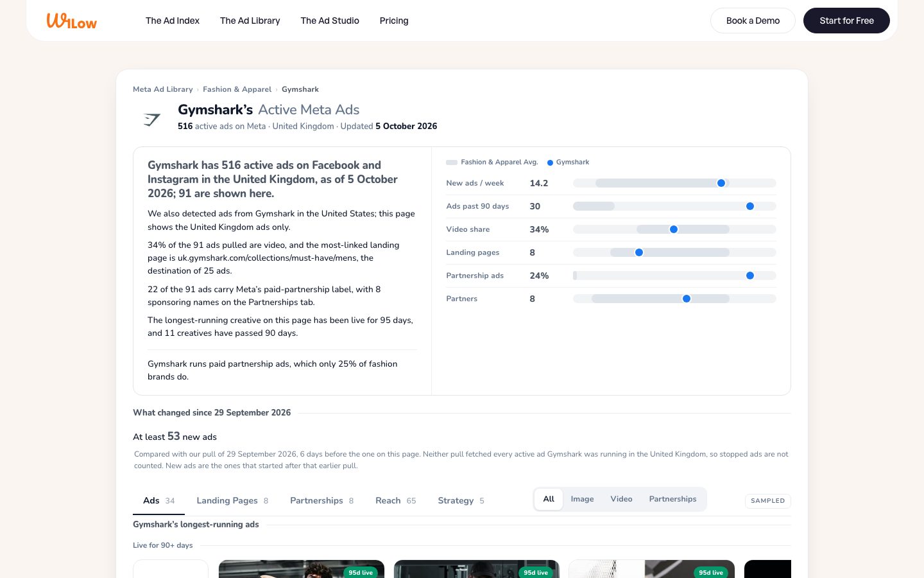
Task: Switch to the Landing Pages tab
Action: click(232, 501)
